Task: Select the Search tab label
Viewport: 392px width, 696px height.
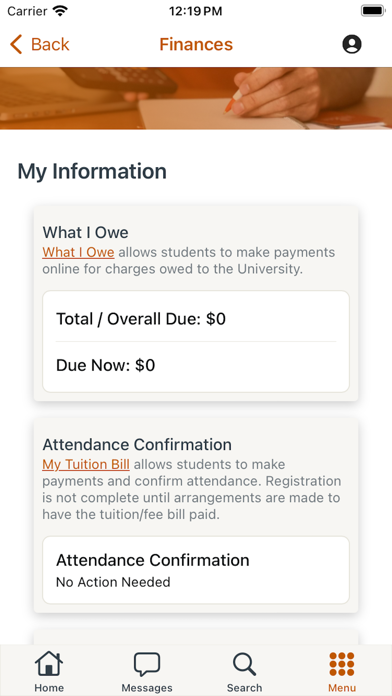Action: coord(244,688)
